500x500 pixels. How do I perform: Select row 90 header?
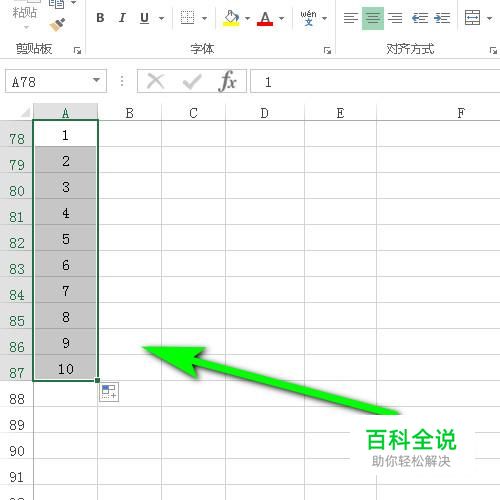17,447
